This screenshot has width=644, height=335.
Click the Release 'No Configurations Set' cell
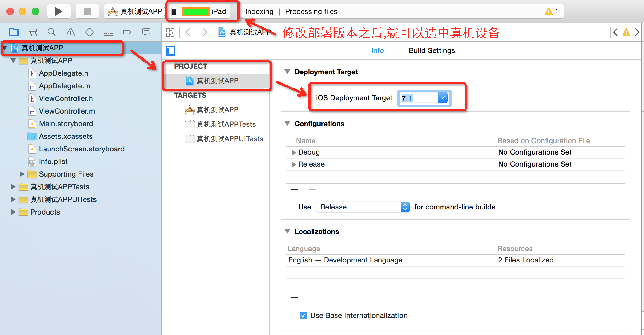(x=535, y=164)
